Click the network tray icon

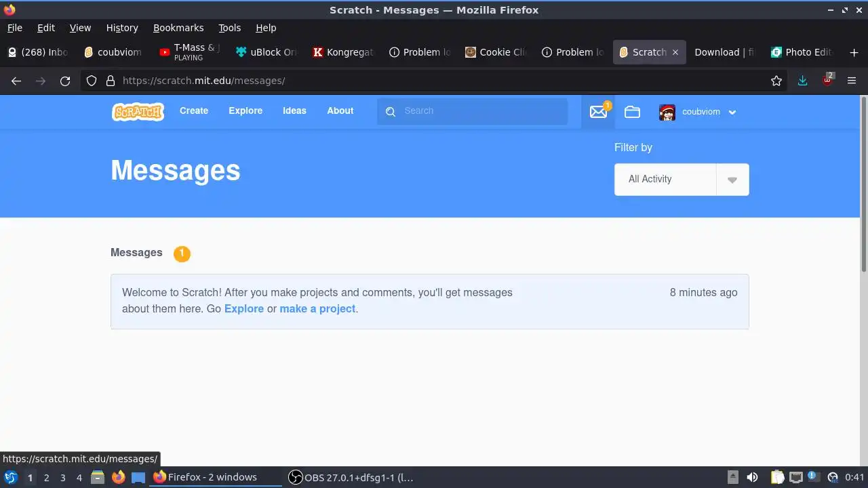pyautogui.click(x=795, y=477)
